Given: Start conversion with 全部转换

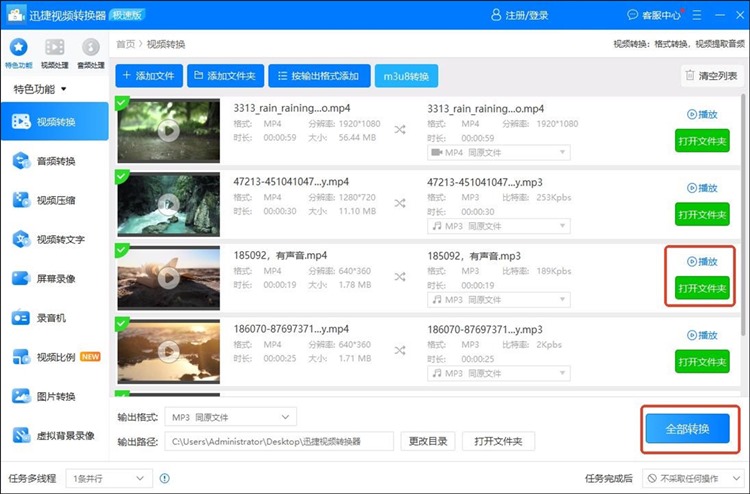Looking at the screenshot, I should tap(687, 429).
